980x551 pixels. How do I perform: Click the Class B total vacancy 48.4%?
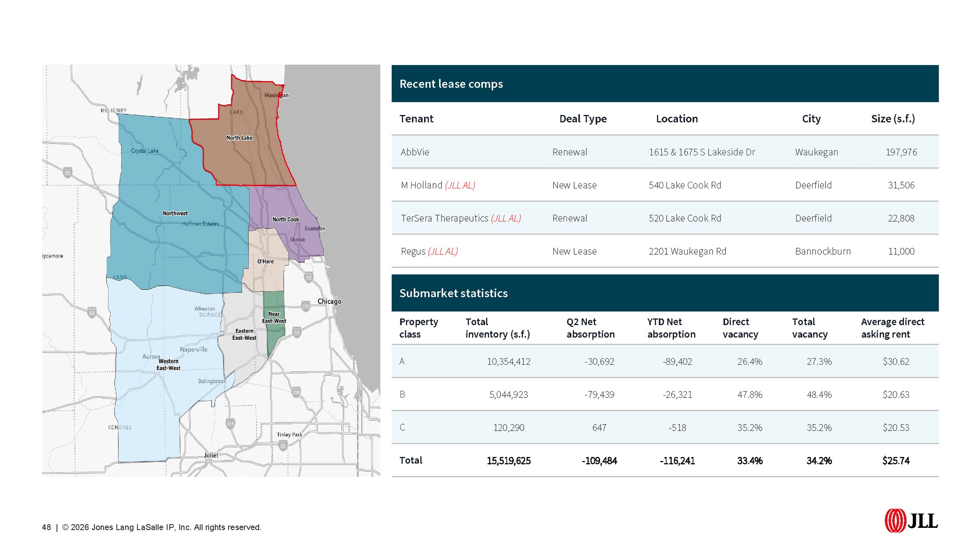tap(819, 395)
